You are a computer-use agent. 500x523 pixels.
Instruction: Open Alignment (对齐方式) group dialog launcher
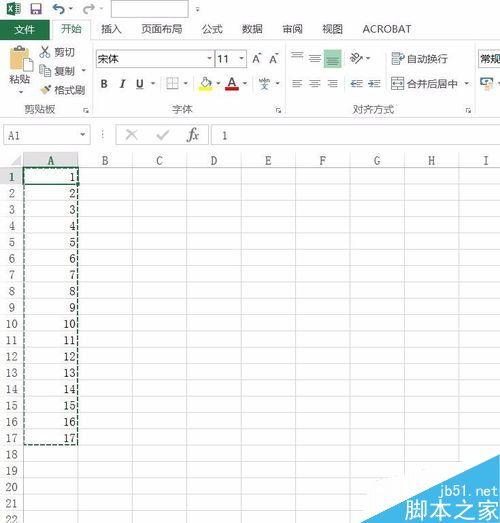468,110
